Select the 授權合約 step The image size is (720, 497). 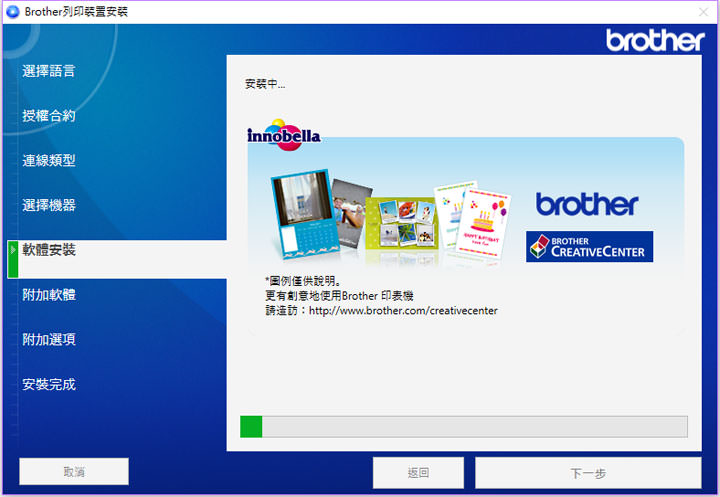coord(49,116)
